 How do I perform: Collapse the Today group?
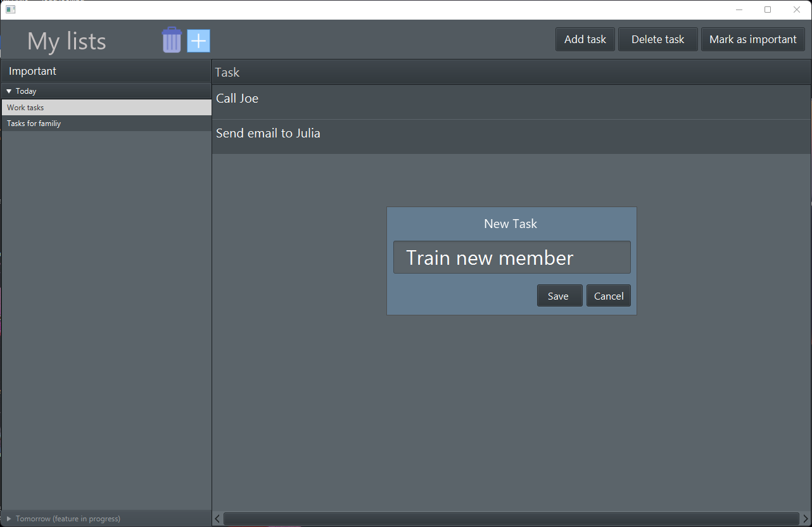[9, 91]
